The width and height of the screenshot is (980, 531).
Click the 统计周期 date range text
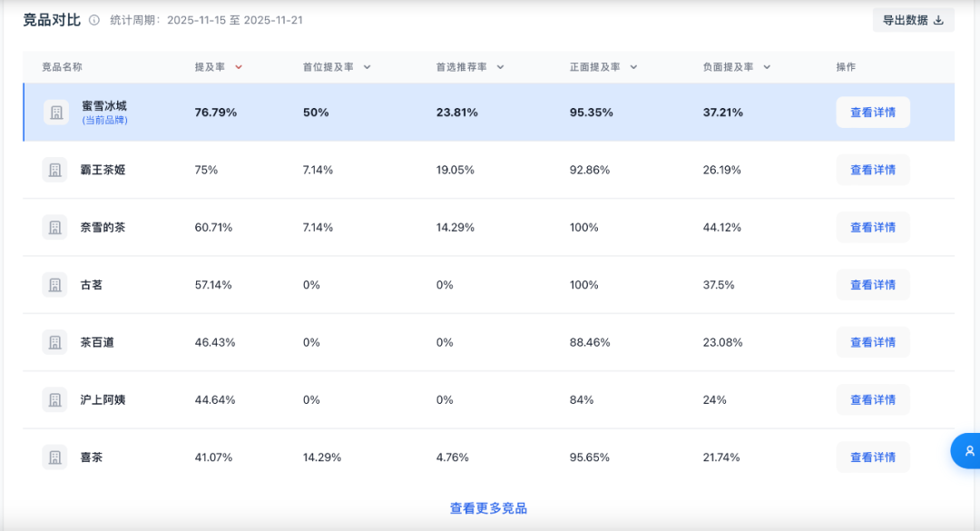click(206, 20)
